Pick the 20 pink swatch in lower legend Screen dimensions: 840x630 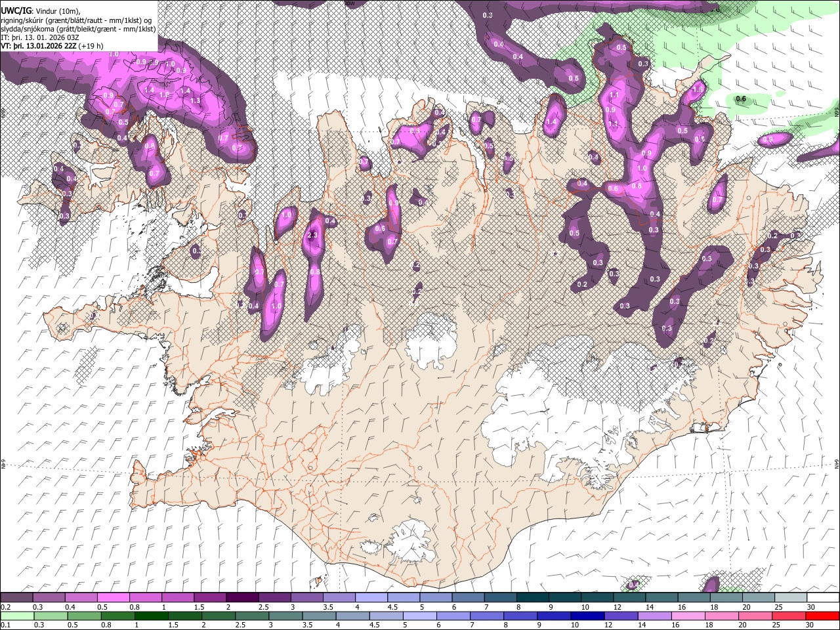[755, 616]
